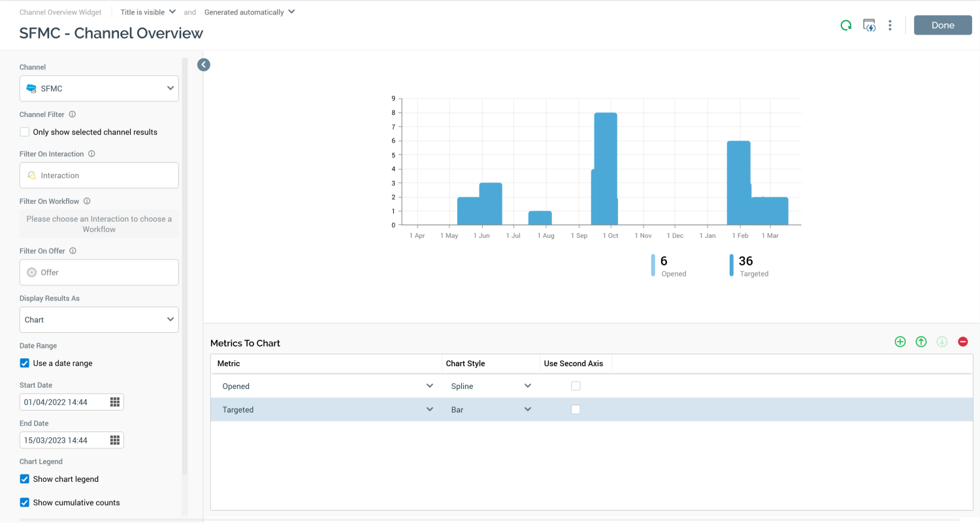Collapse the left settings panel arrow
Screen dimensions: 980x523
pyautogui.click(x=204, y=65)
